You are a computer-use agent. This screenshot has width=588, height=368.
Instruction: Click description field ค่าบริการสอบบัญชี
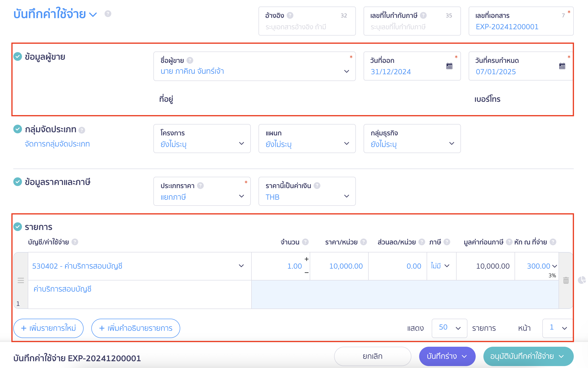(x=140, y=294)
